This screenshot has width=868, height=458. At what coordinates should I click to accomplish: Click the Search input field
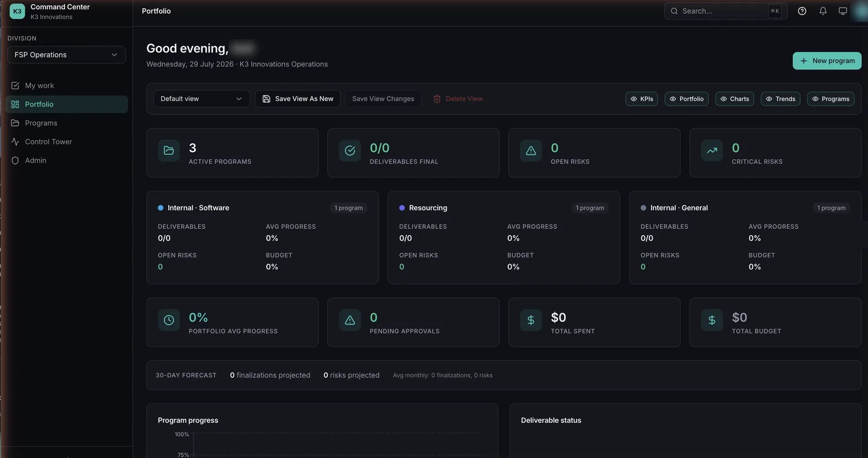click(x=726, y=11)
